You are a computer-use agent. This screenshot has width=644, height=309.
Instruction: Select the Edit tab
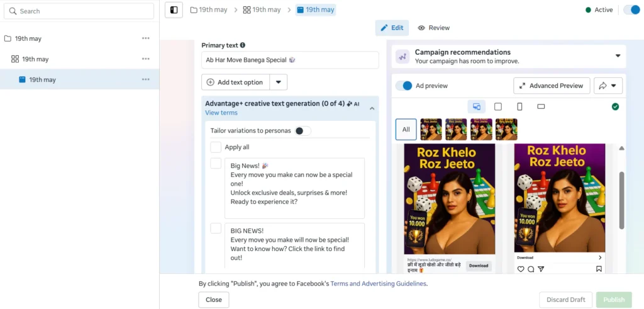coord(392,28)
